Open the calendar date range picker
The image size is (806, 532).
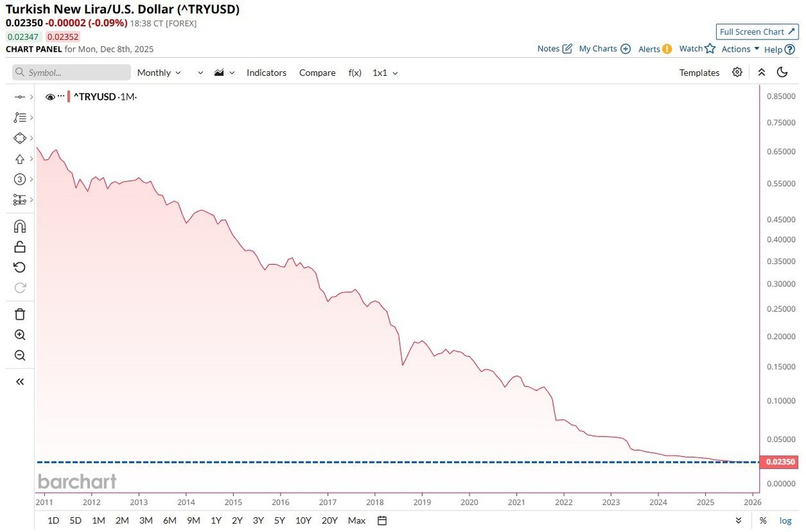coord(382,521)
